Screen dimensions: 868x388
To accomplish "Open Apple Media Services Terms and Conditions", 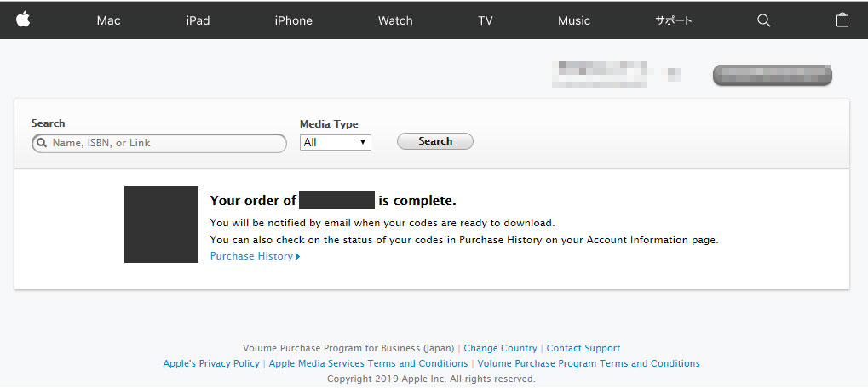I will (x=368, y=363).
